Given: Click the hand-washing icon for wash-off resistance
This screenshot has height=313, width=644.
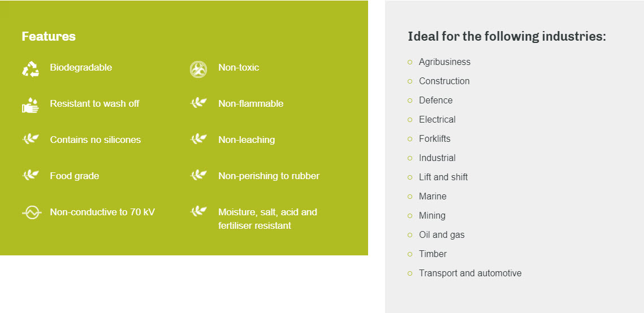Looking at the screenshot, I should [x=31, y=105].
